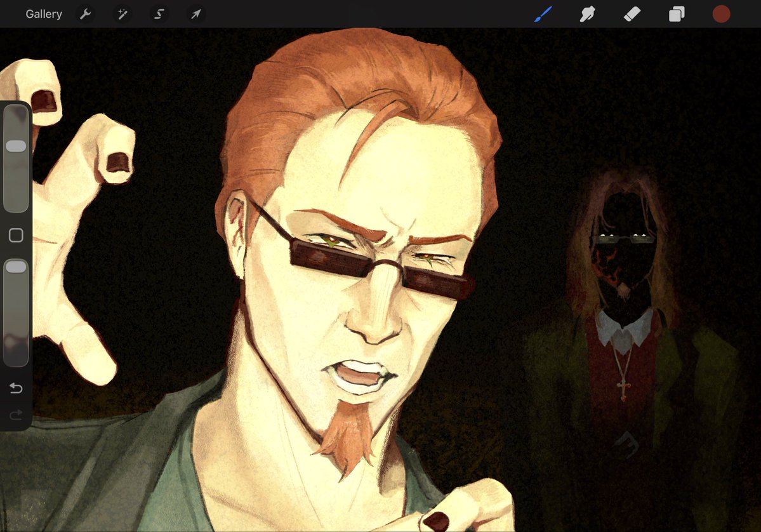Open the Gallery view
The height and width of the screenshot is (532, 761).
click(x=44, y=14)
